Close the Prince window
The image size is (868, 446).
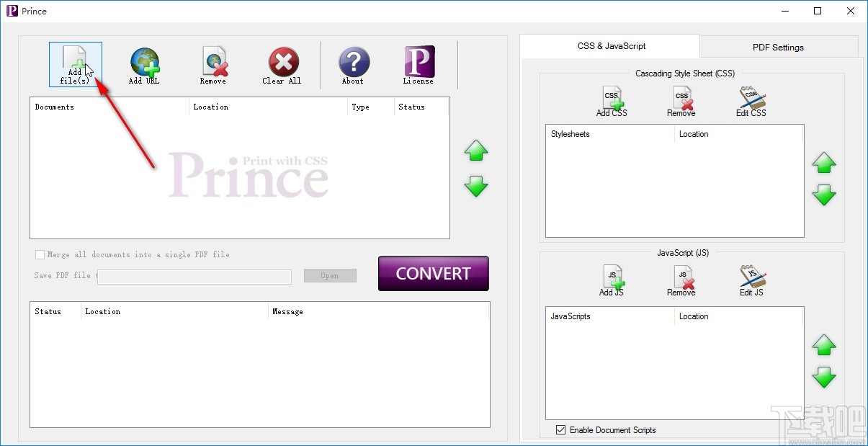[851, 11]
